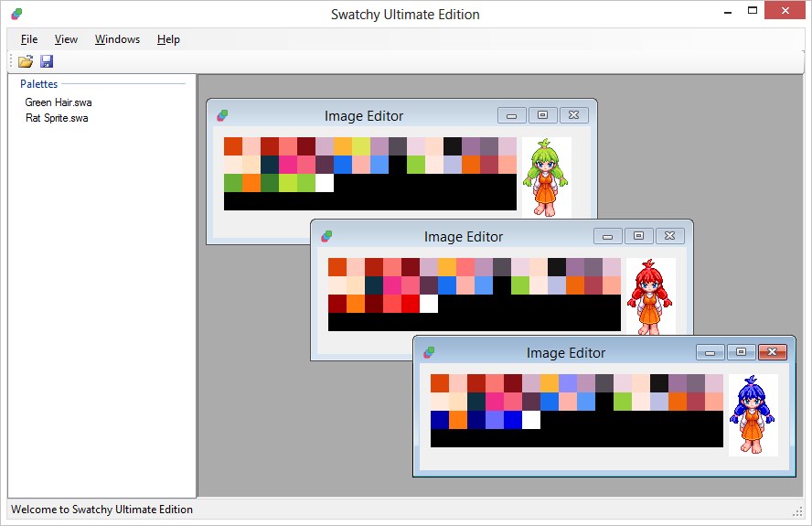Maximize the green-hair Image Editor window

point(543,115)
